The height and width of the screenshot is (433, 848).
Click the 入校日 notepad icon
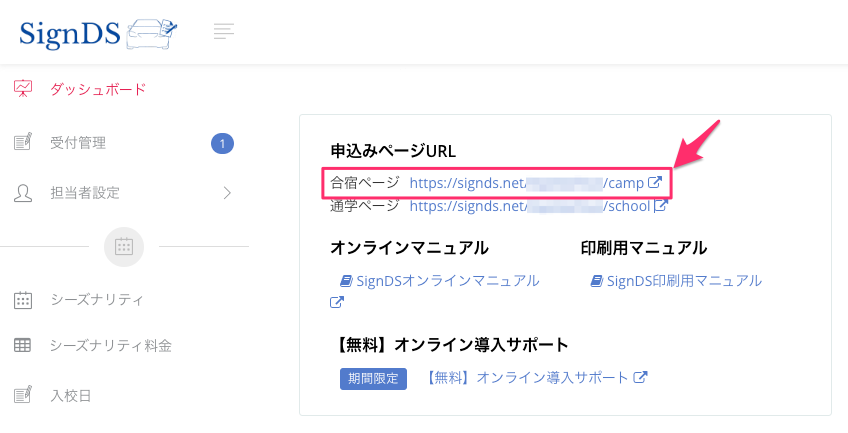(x=23, y=395)
